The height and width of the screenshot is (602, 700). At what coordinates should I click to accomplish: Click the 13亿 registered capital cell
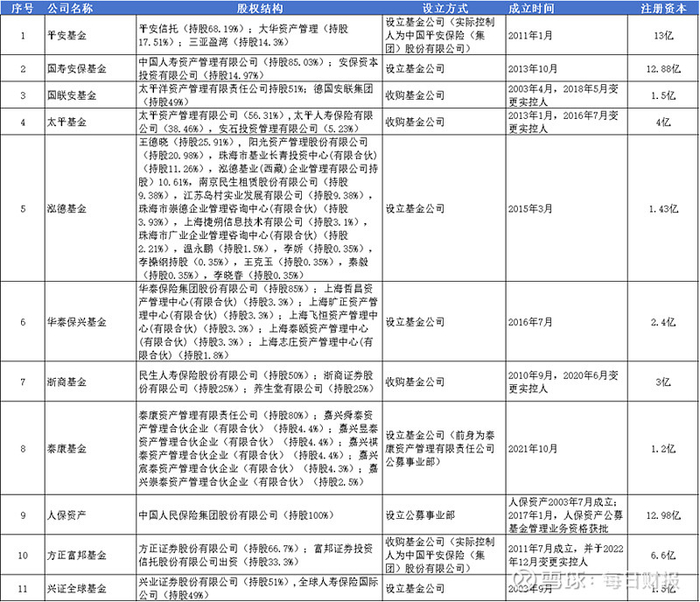point(663,35)
